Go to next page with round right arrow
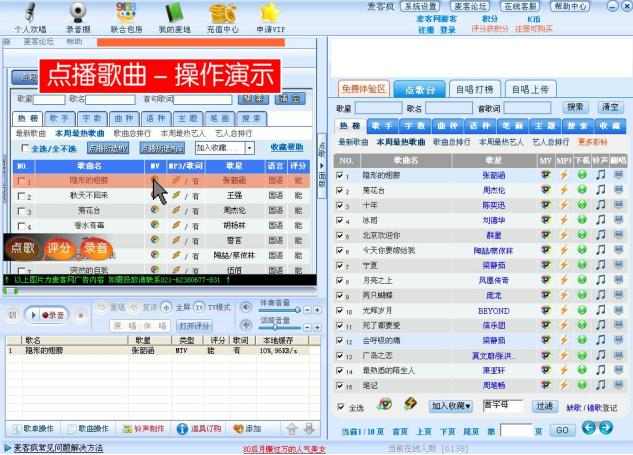Viewport: 633px width, 455px height. point(606,428)
